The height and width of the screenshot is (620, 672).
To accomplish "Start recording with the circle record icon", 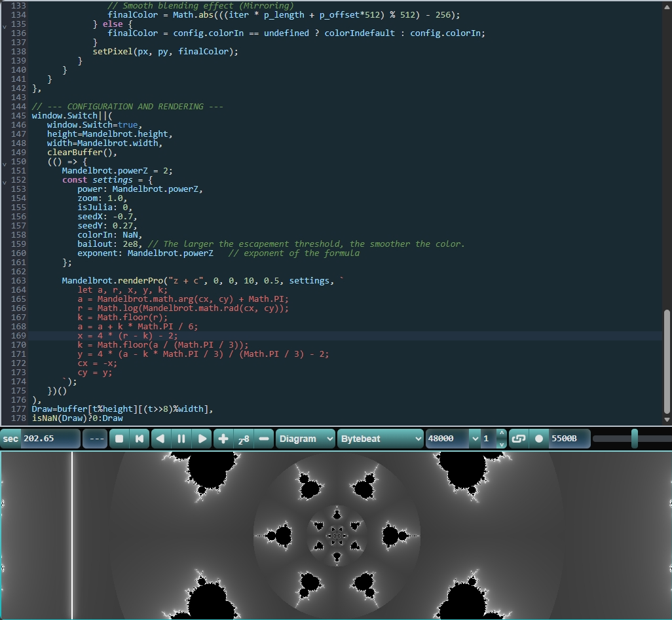I will click(539, 439).
